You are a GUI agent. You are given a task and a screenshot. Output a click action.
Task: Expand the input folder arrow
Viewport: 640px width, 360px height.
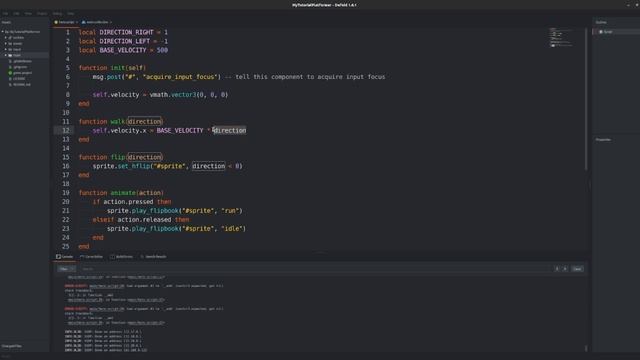pyautogui.click(x=6, y=49)
